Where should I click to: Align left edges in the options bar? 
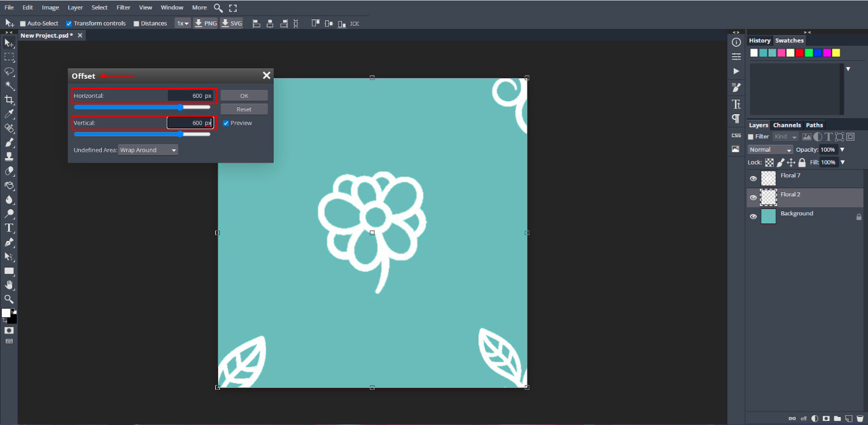point(256,24)
